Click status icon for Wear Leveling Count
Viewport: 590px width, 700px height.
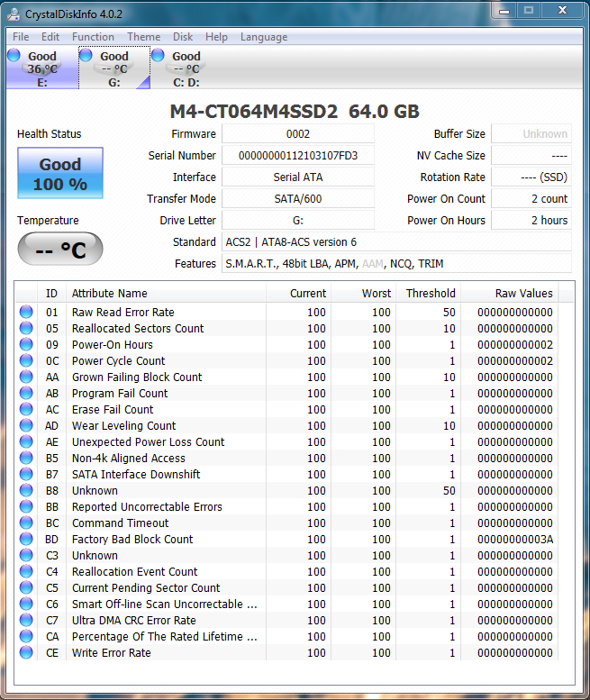pyautogui.click(x=26, y=425)
